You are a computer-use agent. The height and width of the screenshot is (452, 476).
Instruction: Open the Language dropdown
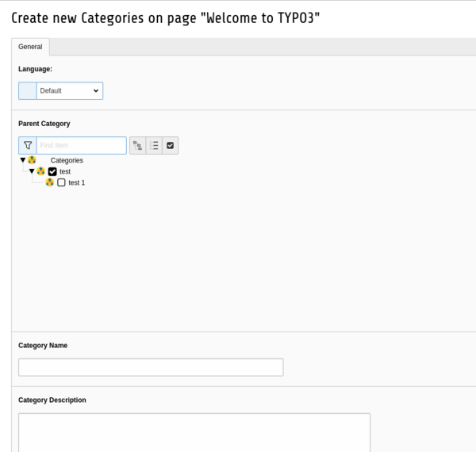[70, 91]
